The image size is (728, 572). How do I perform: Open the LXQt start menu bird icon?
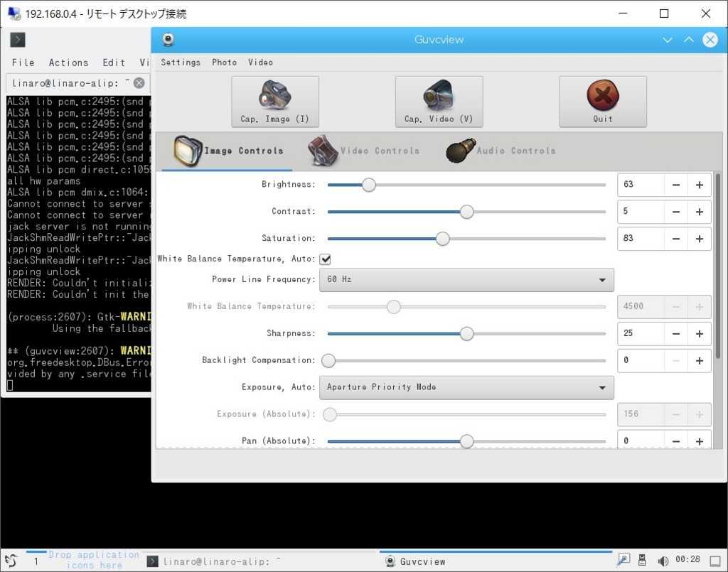pyautogui.click(x=11, y=561)
